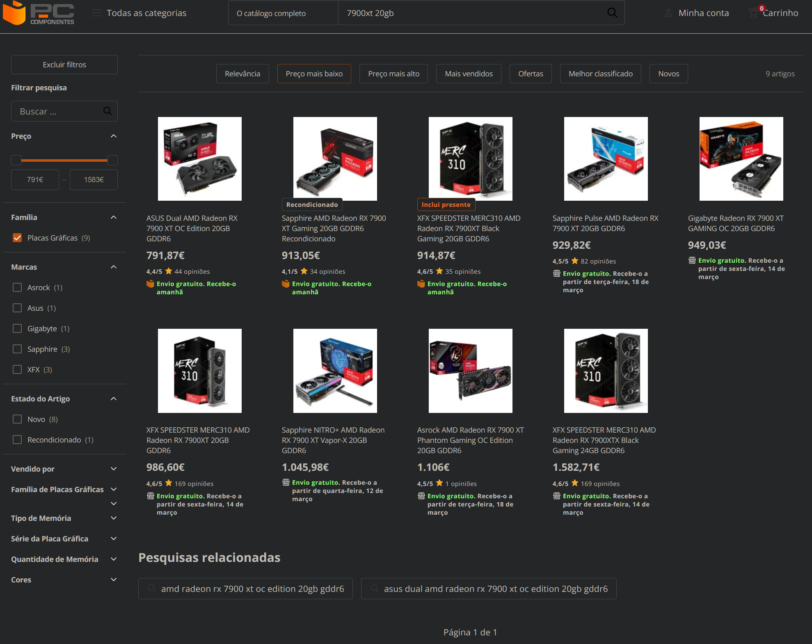
Task: Search related 'amd radeon rx 7900 xt oc edition 20gb gddr6'
Action: point(245,589)
